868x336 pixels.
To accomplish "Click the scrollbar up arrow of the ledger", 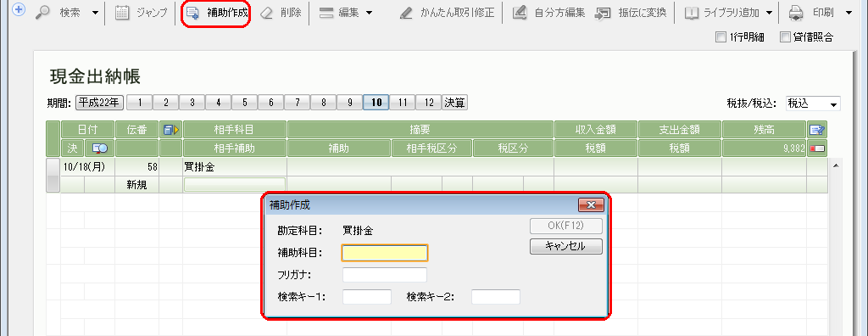I will (x=836, y=165).
